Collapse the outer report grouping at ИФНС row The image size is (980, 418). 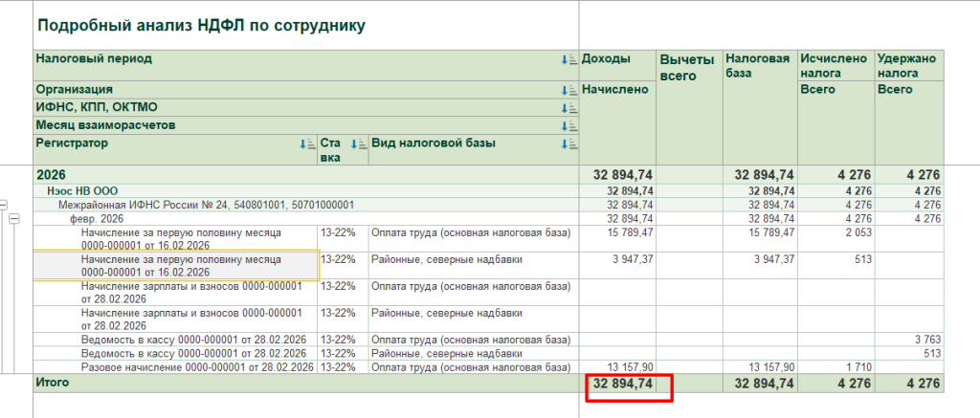tap(4, 205)
